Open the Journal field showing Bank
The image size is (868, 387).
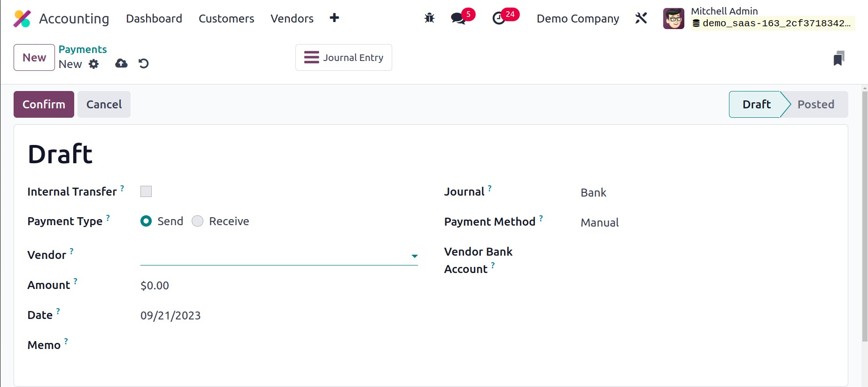coord(593,193)
